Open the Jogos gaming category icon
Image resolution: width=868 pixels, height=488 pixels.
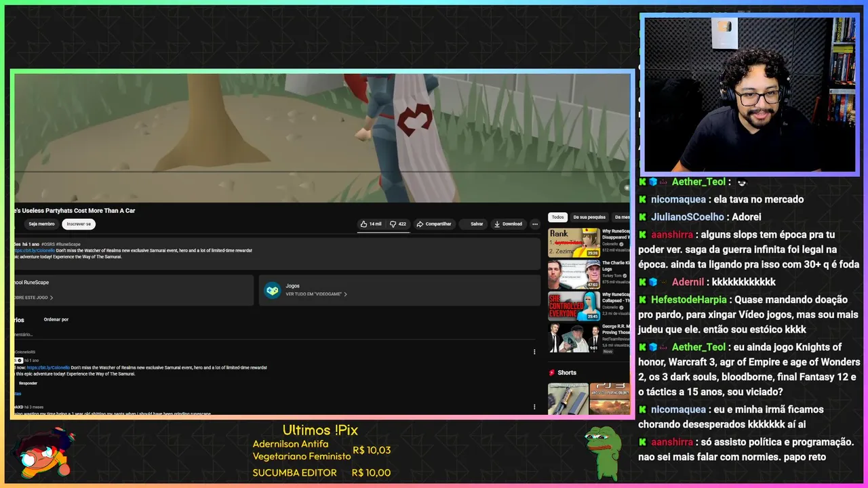point(273,290)
